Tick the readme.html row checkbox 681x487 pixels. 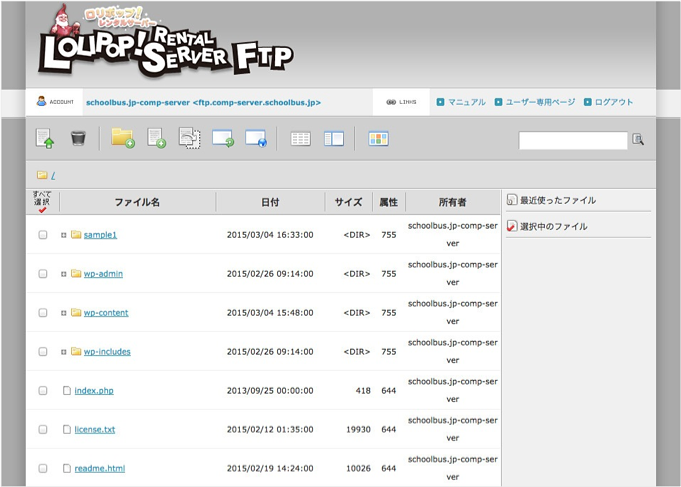tap(43, 468)
